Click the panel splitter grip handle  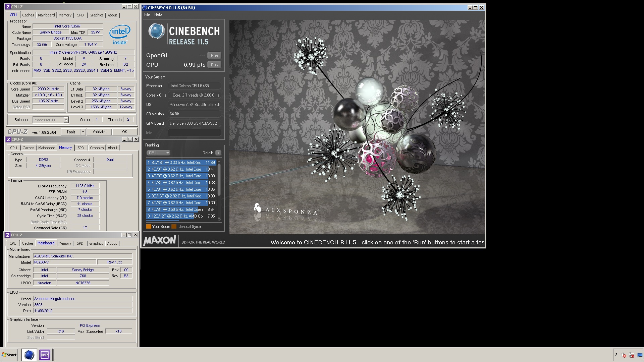227,133
